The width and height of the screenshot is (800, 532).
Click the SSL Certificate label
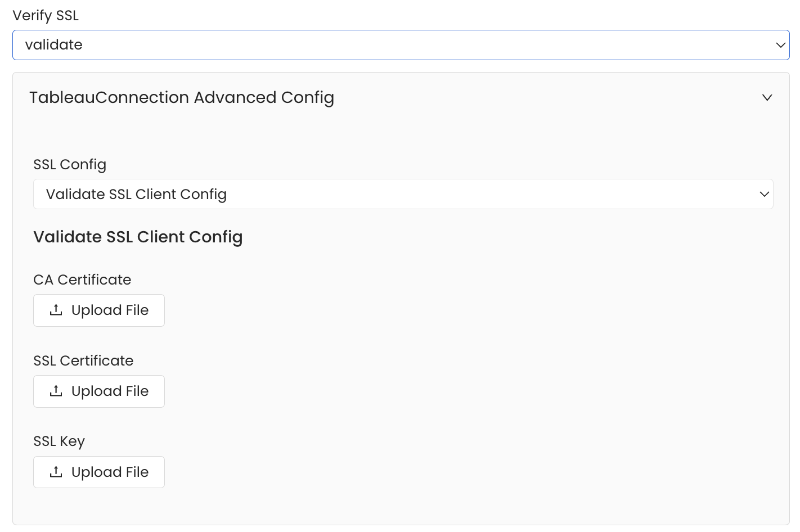point(83,361)
